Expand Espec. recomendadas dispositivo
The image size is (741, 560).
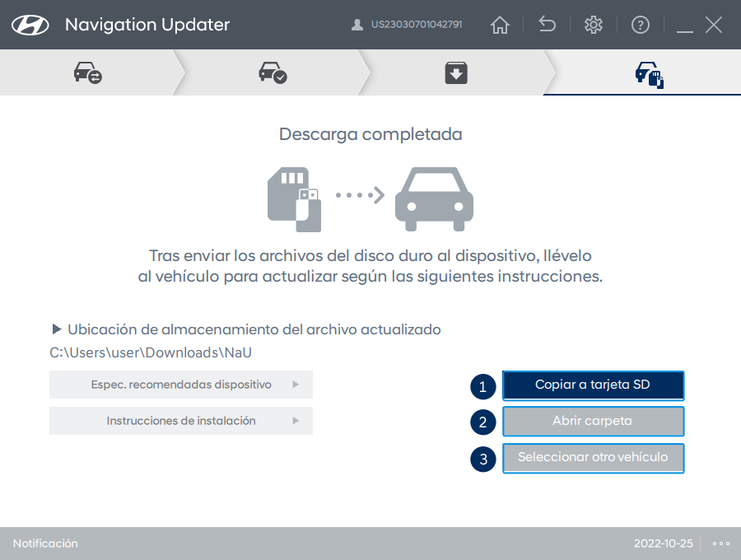point(181,385)
